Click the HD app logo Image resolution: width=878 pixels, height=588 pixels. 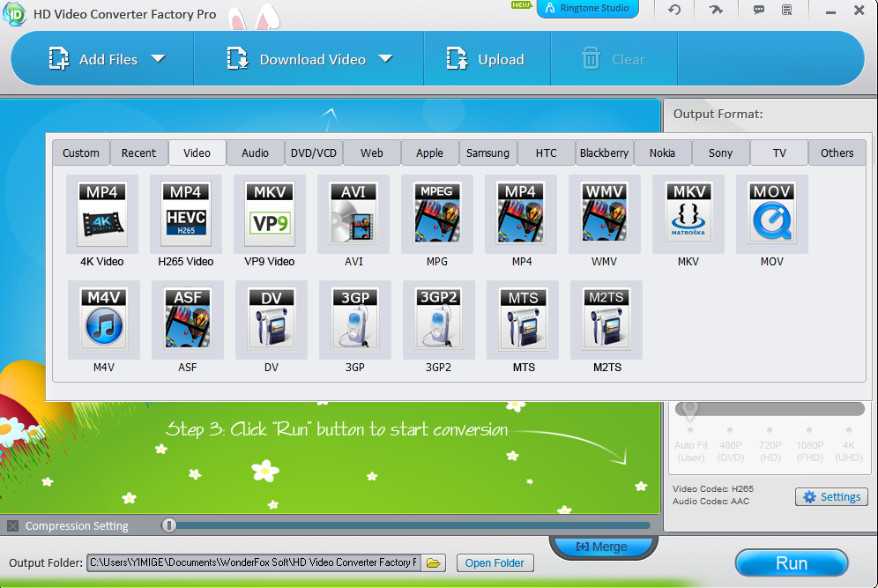pyautogui.click(x=14, y=14)
